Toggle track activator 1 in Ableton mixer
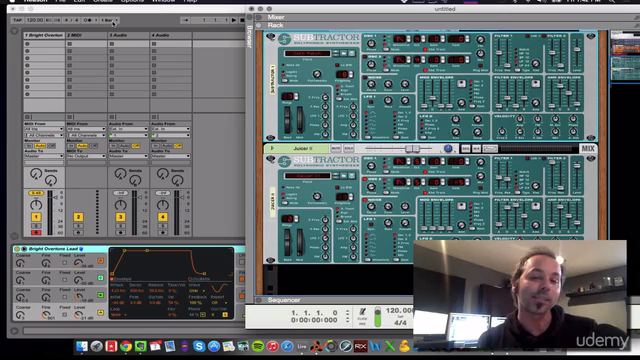640x360 pixels. click(36, 217)
